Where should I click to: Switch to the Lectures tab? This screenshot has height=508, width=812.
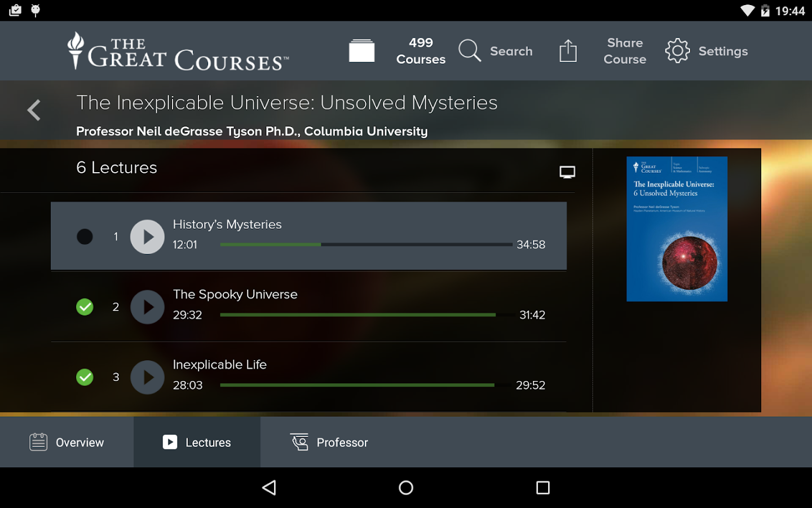pos(197,442)
